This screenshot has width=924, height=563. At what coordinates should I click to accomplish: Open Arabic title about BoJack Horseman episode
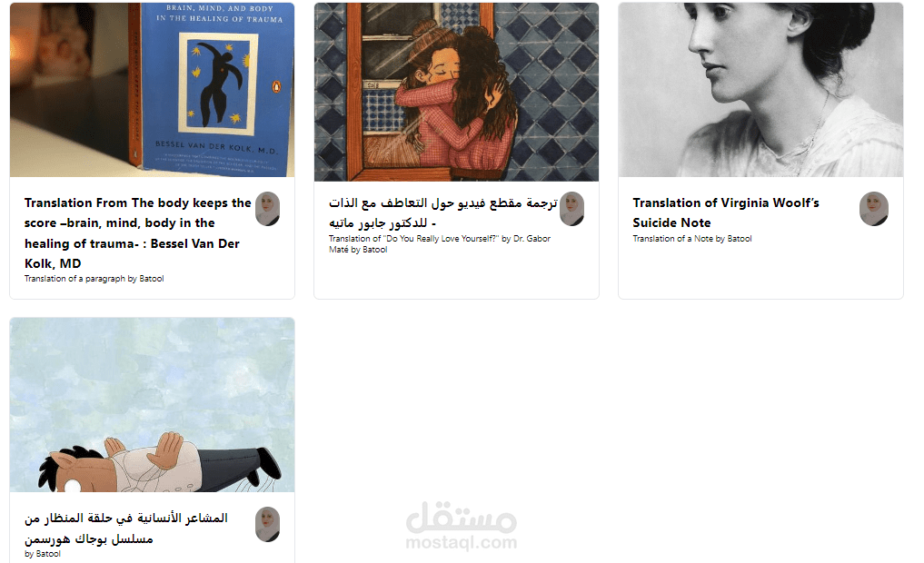click(x=126, y=528)
